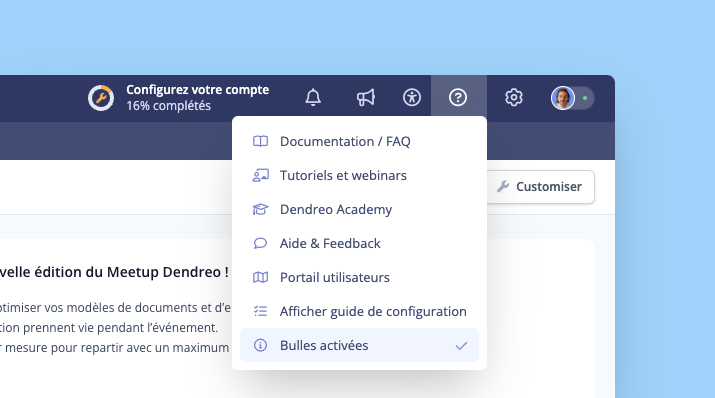Open Portail utilisateurs
The height and width of the screenshot is (398, 715).
[x=359, y=277]
